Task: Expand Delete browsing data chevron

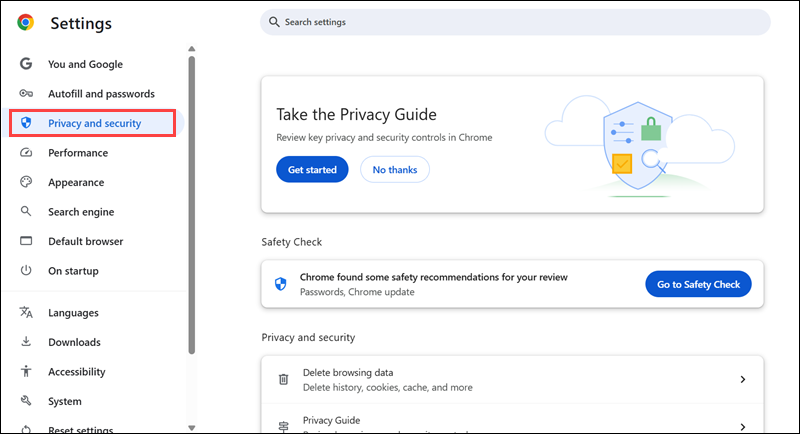Action: click(x=743, y=379)
